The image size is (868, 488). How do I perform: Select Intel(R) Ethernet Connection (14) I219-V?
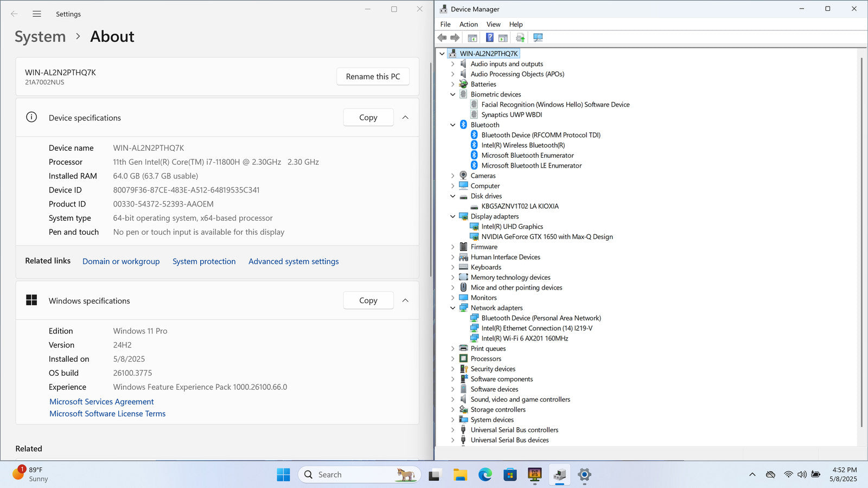(537, 329)
